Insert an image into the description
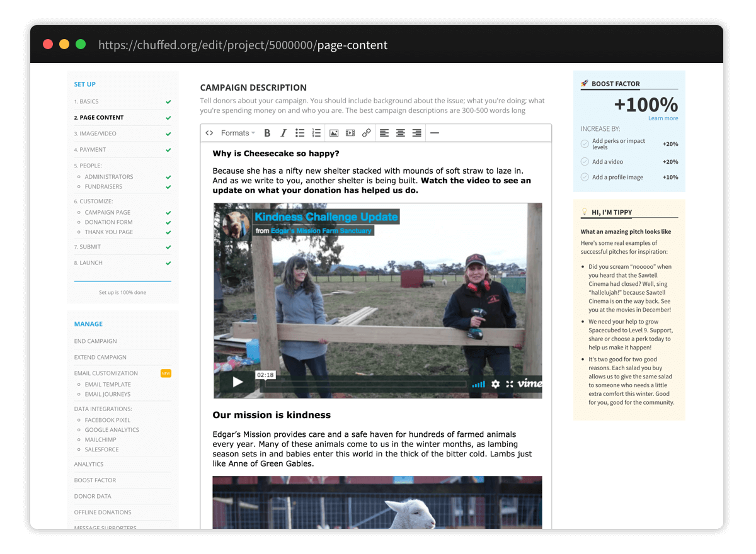Viewport: 756px width, 554px height. [x=334, y=133]
